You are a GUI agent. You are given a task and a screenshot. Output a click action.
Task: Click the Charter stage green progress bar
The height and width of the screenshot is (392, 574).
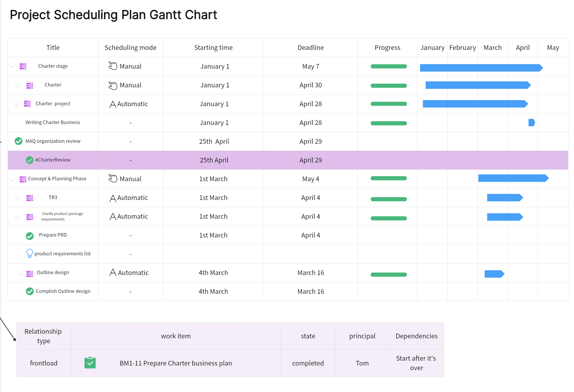click(x=388, y=66)
